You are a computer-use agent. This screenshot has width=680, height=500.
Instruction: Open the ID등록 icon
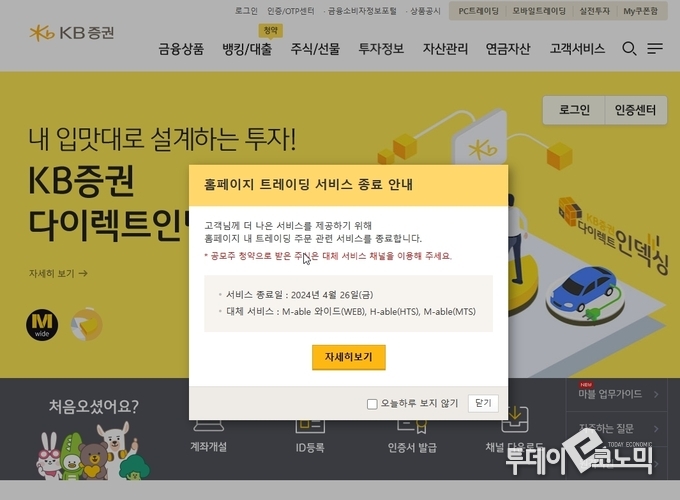coord(310,426)
